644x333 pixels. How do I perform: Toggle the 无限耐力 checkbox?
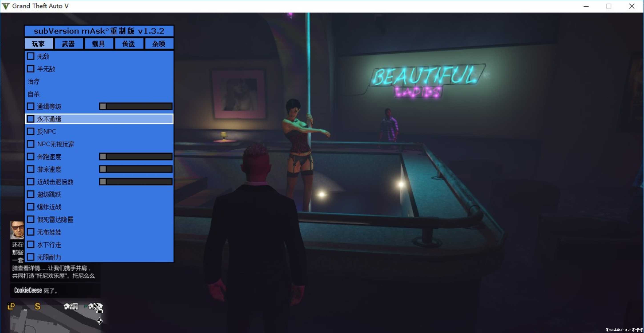(x=30, y=257)
